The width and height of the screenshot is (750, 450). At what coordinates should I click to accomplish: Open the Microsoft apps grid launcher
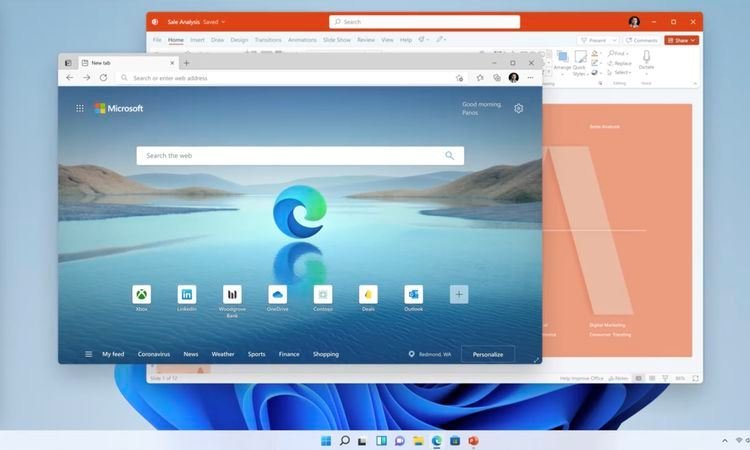coord(80,108)
